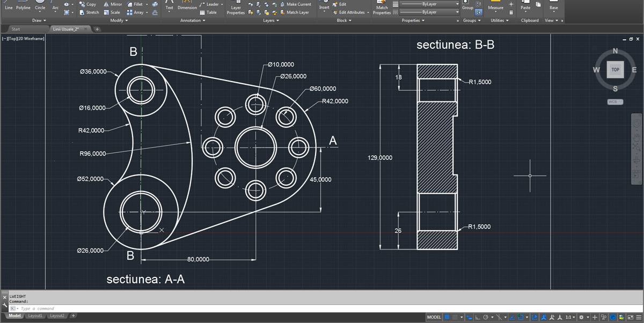Expand the Annotation panel dropdown
Viewport: 644px width, 323px height.
(x=193, y=20)
